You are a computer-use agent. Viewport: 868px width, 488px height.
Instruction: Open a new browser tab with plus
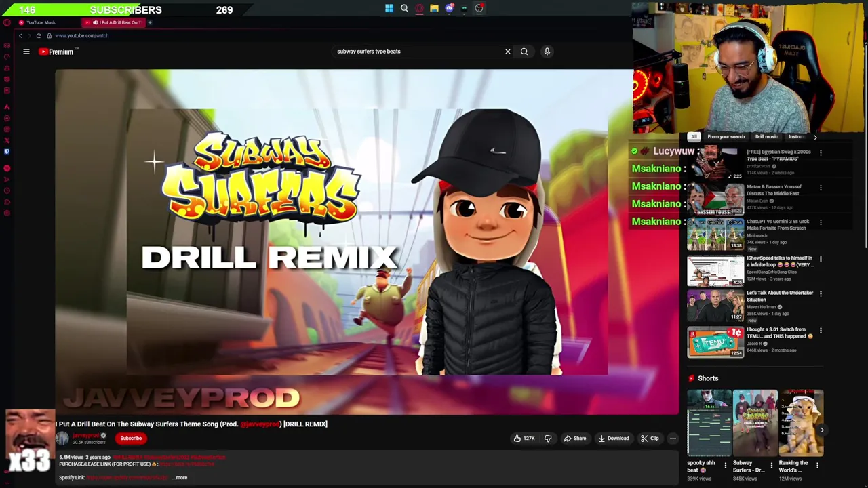(x=150, y=22)
